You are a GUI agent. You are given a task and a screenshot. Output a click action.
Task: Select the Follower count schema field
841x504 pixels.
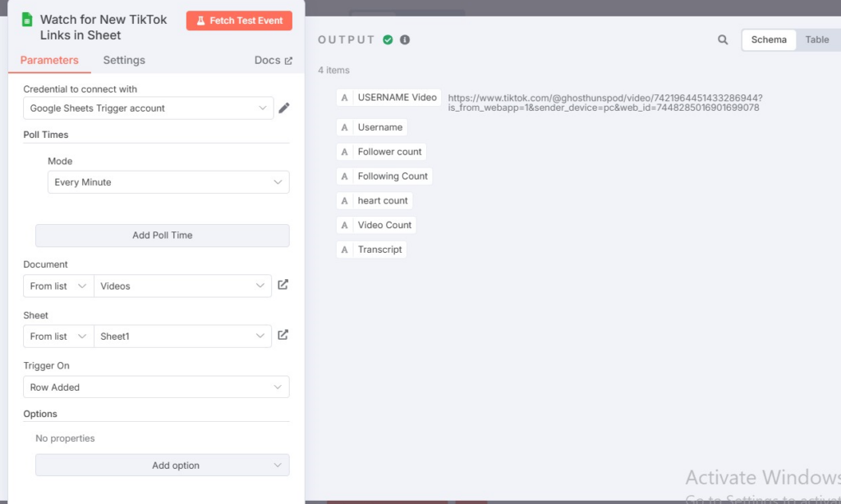(x=381, y=152)
